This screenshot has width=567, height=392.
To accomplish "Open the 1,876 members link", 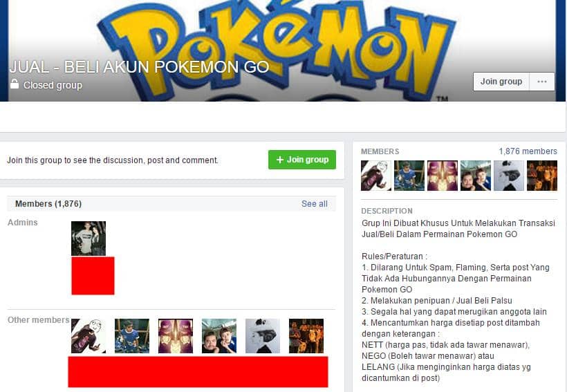I will click(x=528, y=151).
